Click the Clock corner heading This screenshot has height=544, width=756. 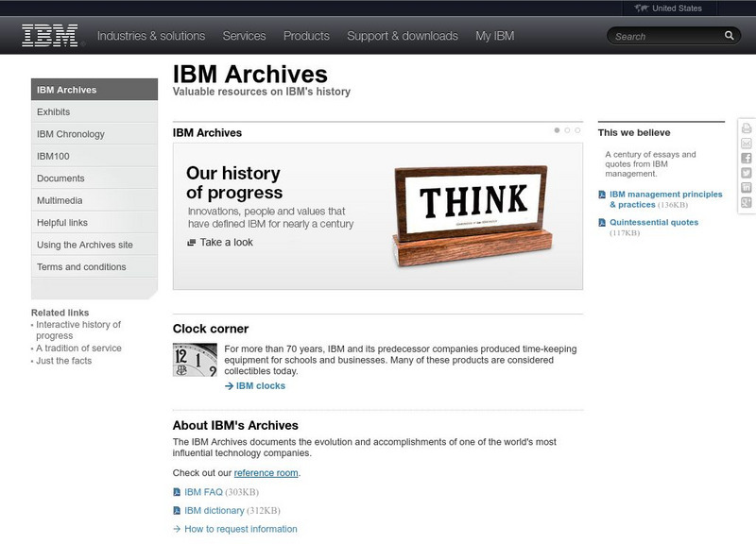(211, 329)
